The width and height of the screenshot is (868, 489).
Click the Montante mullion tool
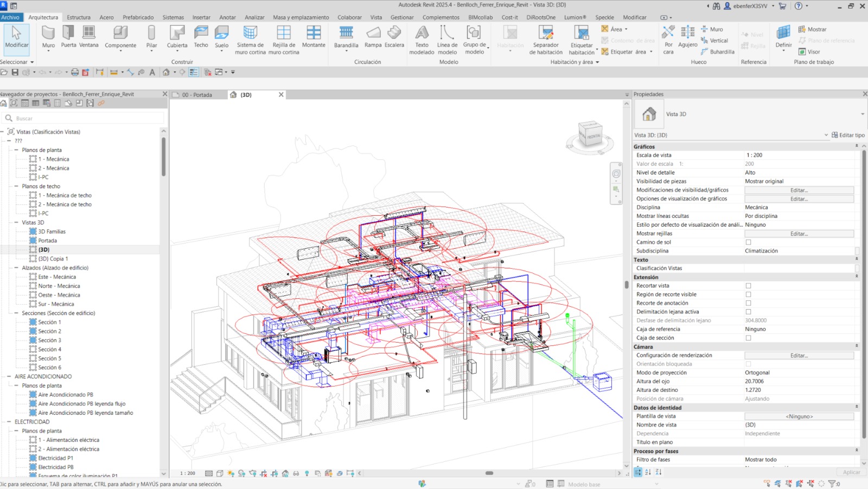tap(314, 37)
